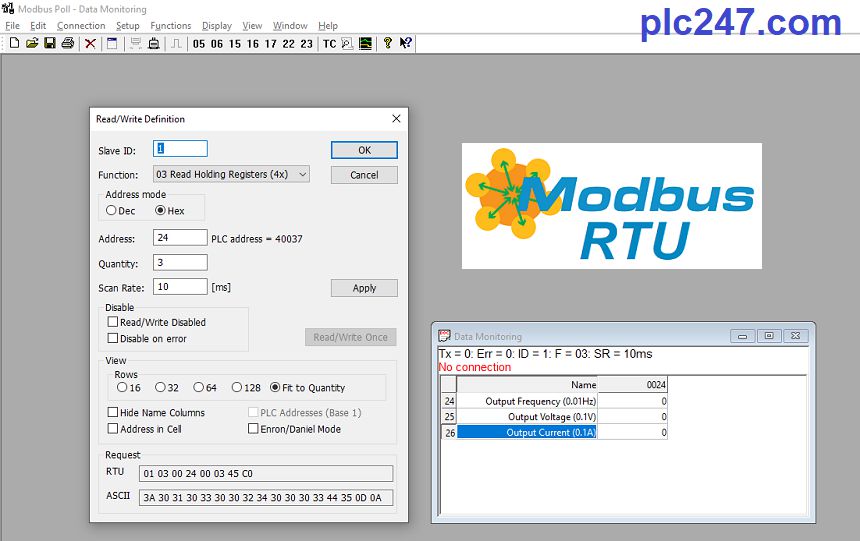Click the RTU request string field
Image resolution: width=860 pixels, height=541 pixels.
point(266,474)
